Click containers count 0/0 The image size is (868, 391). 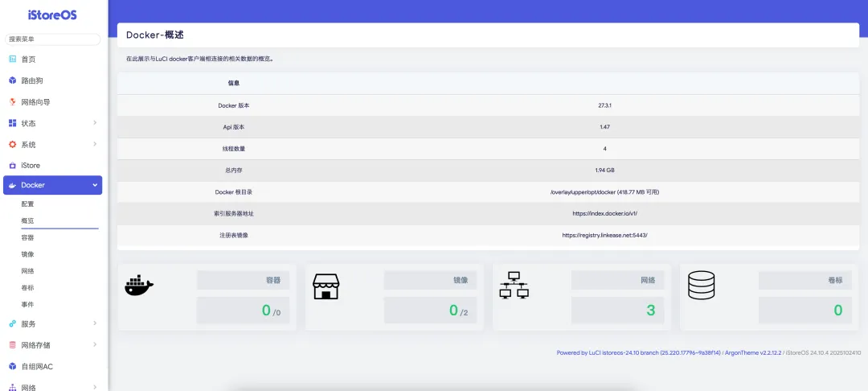[272, 311]
